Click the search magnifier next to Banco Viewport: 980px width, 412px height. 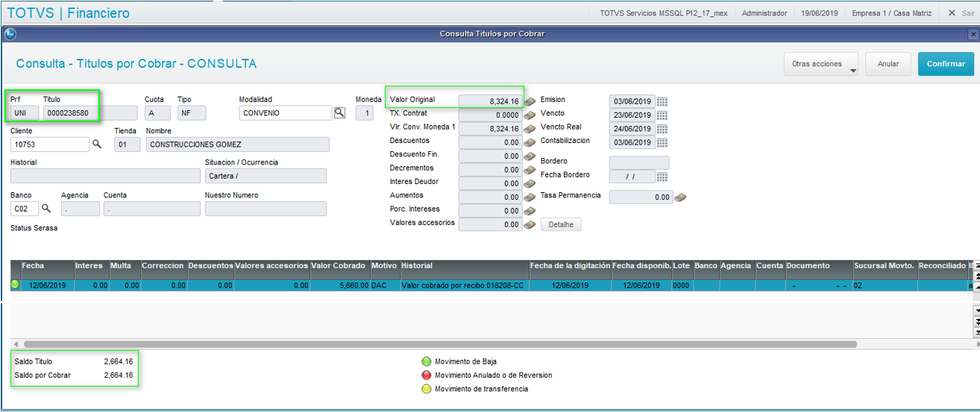tap(46, 209)
